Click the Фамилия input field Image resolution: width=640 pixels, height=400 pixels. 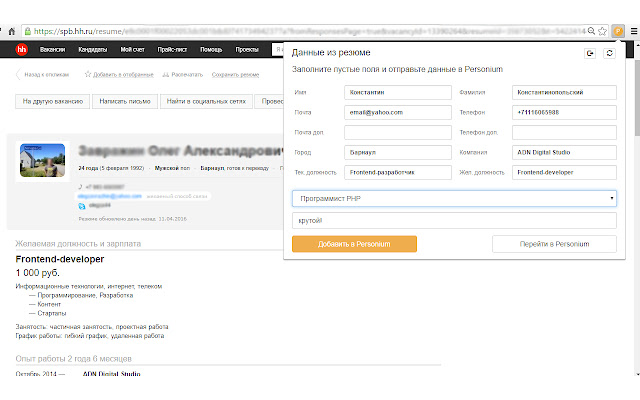pos(564,92)
